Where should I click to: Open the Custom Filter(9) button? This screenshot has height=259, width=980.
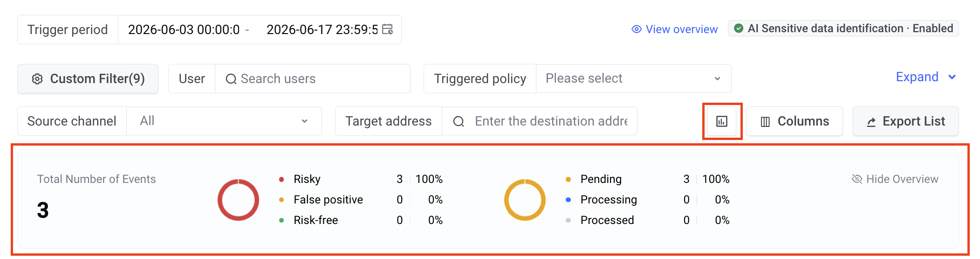[x=88, y=78]
